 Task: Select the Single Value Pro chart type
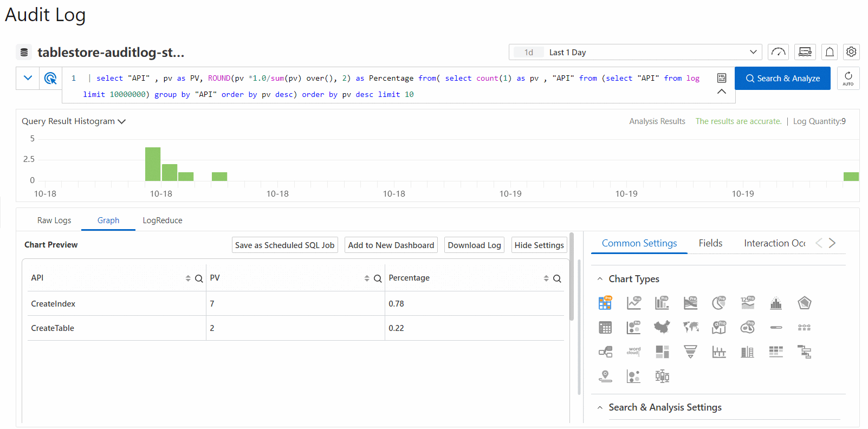(748, 303)
